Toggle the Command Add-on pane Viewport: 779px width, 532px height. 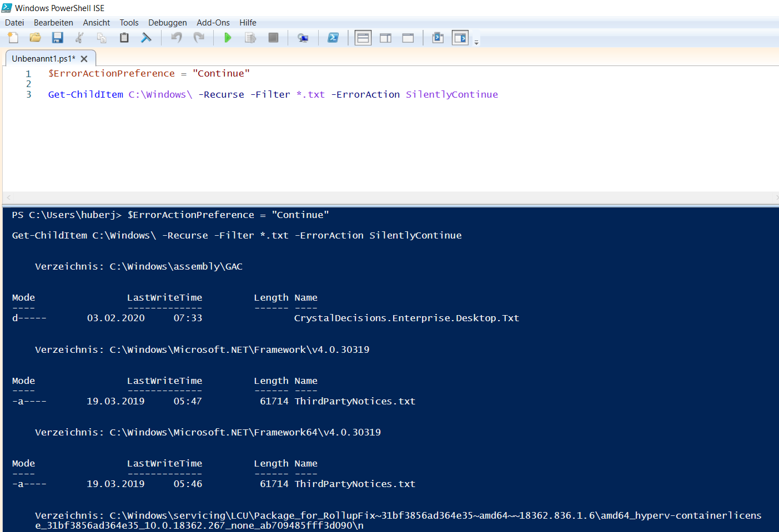tap(460, 37)
